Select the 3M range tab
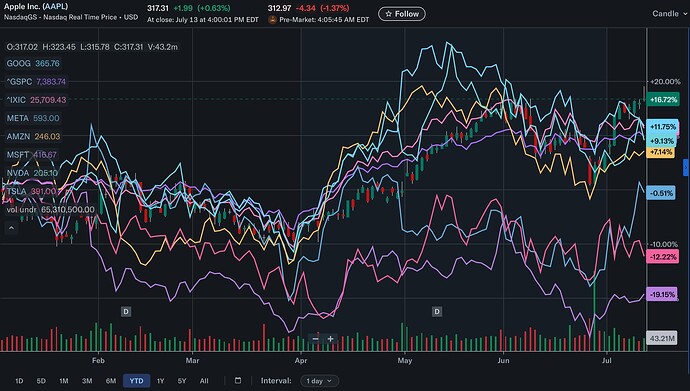690x391 pixels. point(87,381)
